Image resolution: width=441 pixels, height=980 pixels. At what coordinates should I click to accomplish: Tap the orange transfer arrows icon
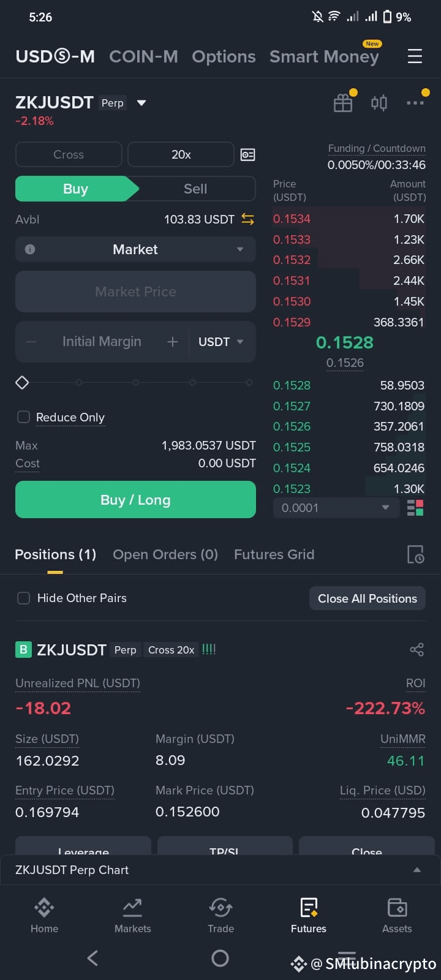(x=247, y=219)
